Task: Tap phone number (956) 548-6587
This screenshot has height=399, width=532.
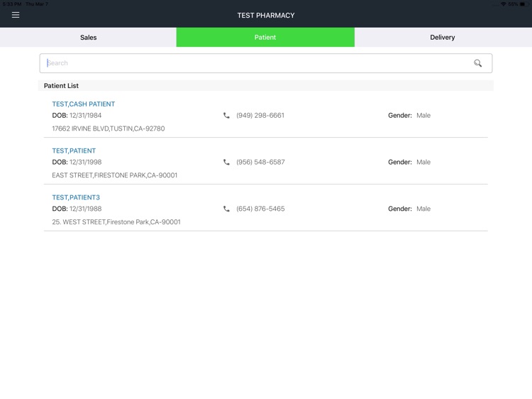Action: click(x=260, y=163)
